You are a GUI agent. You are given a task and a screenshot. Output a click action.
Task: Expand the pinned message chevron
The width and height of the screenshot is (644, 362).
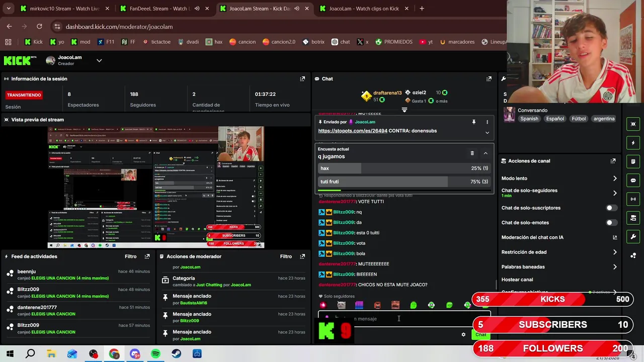[487, 133]
